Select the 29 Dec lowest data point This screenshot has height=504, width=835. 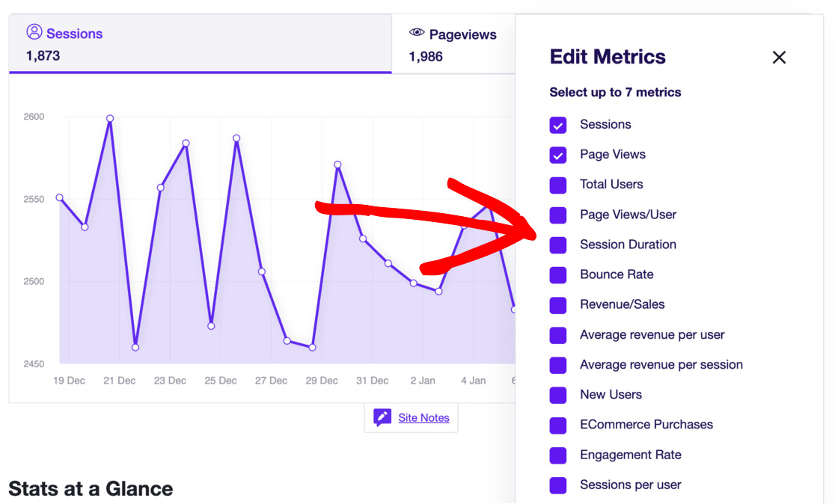(313, 348)
